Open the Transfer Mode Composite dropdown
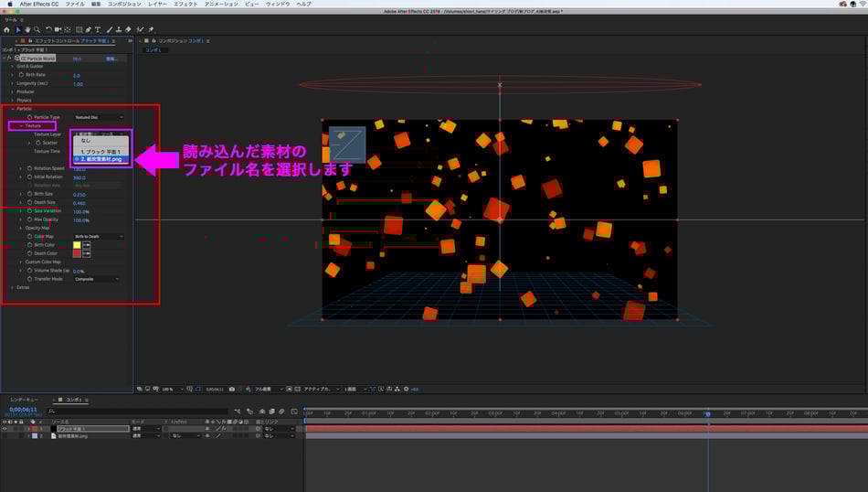 point(97,279)
